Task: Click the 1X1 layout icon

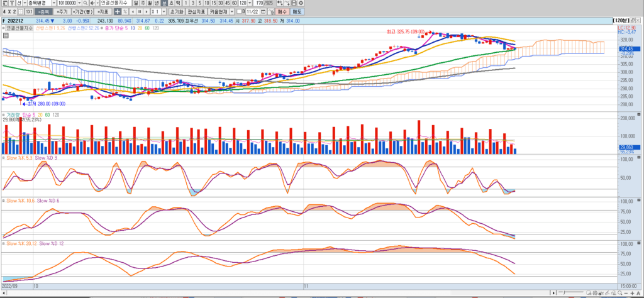Action: pyautogui.click(x=29, y=12)
